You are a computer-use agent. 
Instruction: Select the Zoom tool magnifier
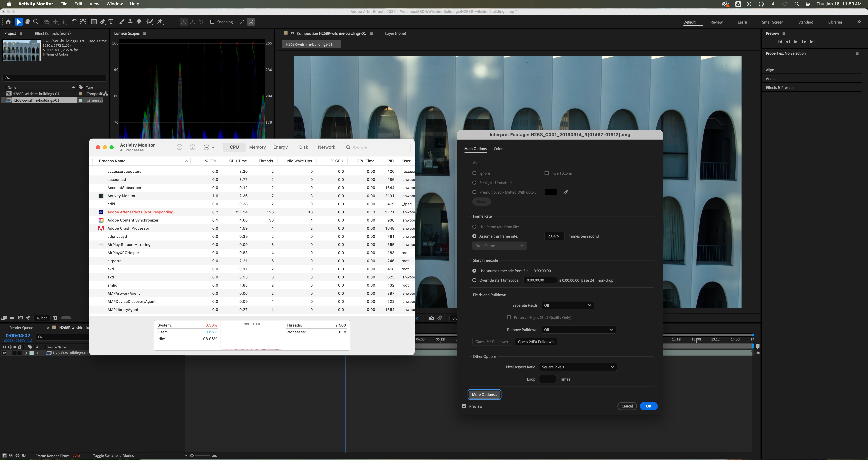pos(36,22)
